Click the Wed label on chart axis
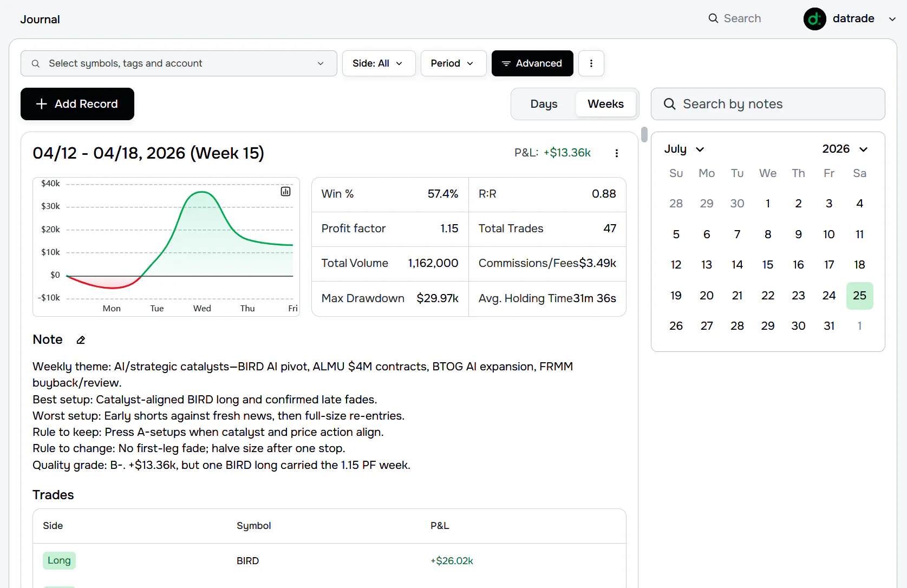Viewport: 907px width, 588px height. (x=202, y=308)
